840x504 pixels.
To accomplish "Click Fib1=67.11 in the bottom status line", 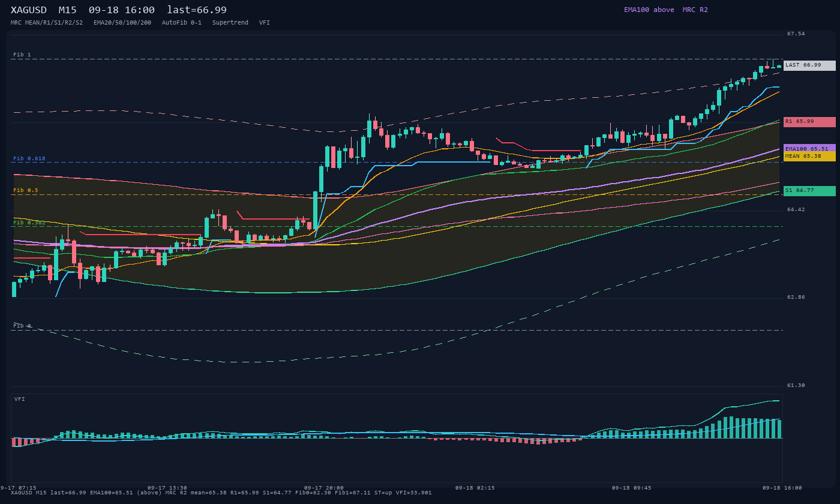I will click(x=352, y=493).
